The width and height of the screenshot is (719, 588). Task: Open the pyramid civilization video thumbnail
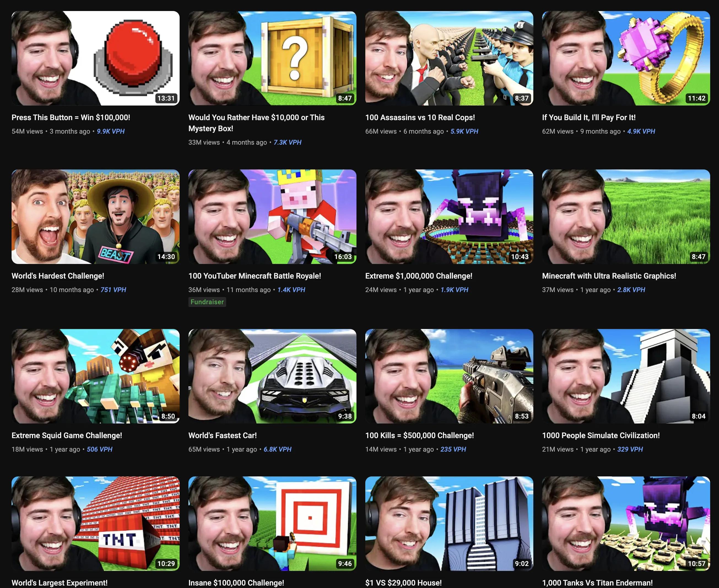[626, 376]
